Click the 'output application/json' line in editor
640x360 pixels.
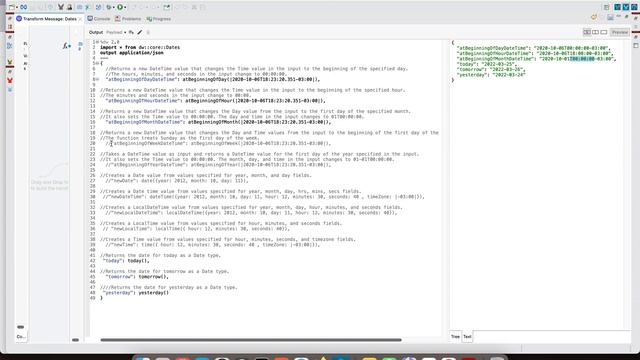(131, 53)
